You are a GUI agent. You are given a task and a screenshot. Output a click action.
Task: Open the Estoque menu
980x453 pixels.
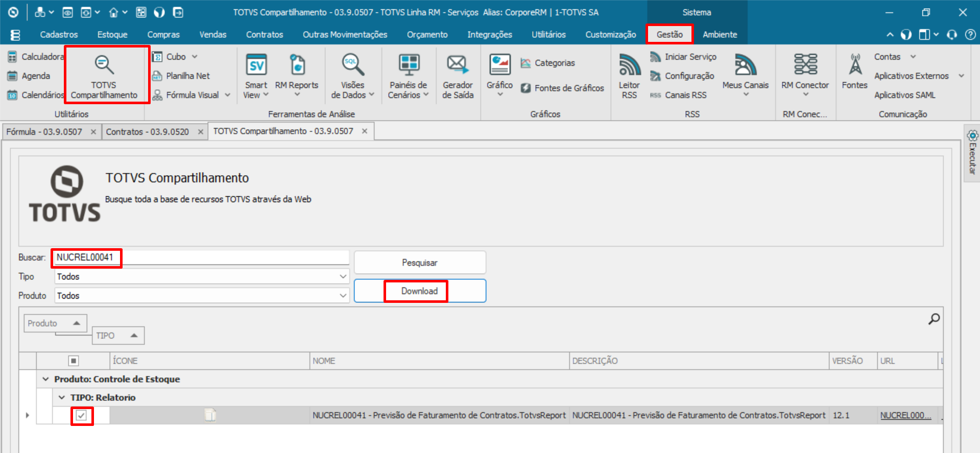(x=112, y=35)
